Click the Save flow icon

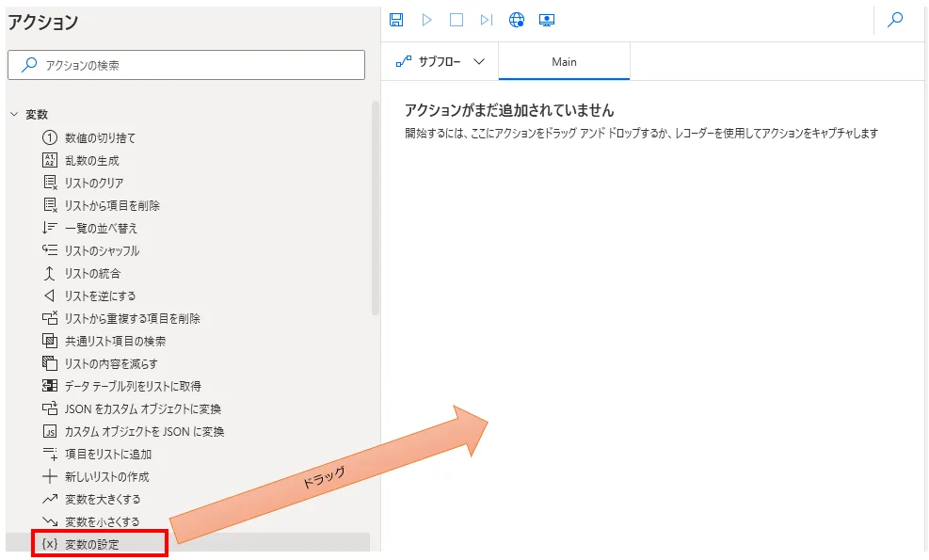(x=396, y=20)
